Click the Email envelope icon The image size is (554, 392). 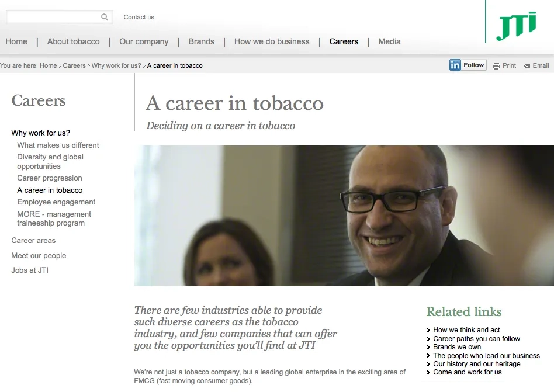click(527, 66)
